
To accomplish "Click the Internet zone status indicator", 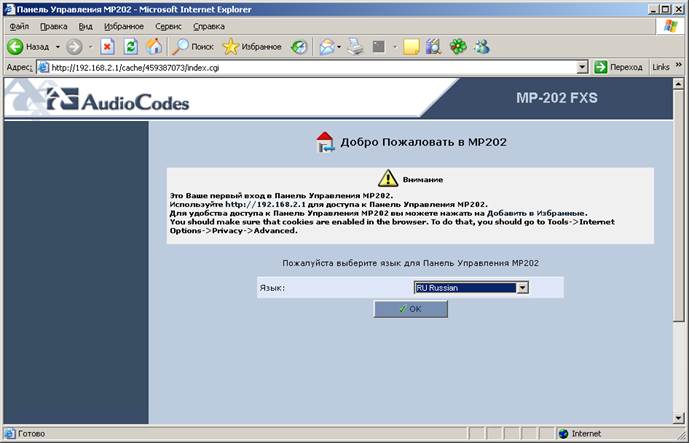I will pos(580,434).
